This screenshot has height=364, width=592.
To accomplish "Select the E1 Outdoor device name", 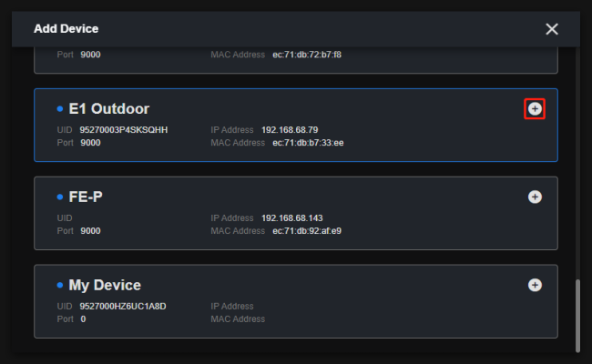I will (x=108, y=109).
